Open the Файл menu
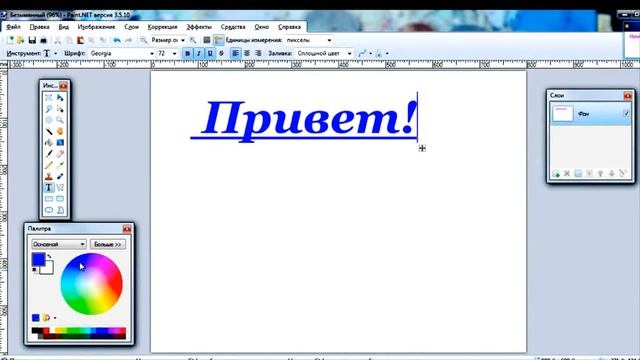640x360 pixels. pyautogui.click(x=13, y=27)
